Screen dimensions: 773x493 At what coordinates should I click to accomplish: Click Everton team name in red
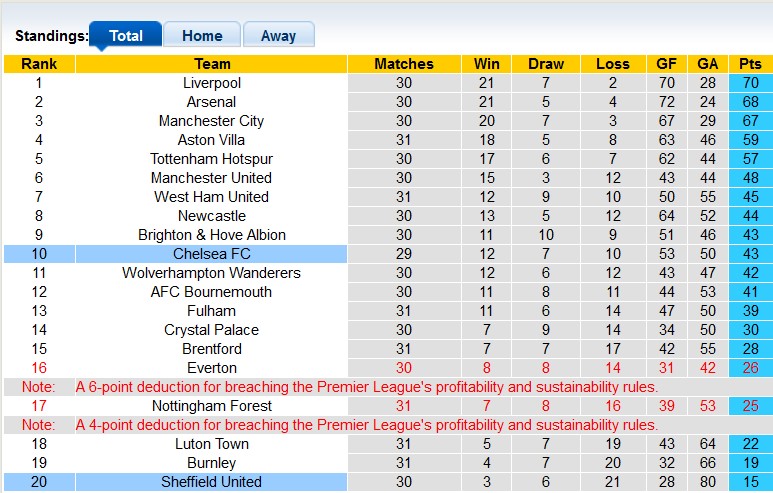(x=212, y=368)
